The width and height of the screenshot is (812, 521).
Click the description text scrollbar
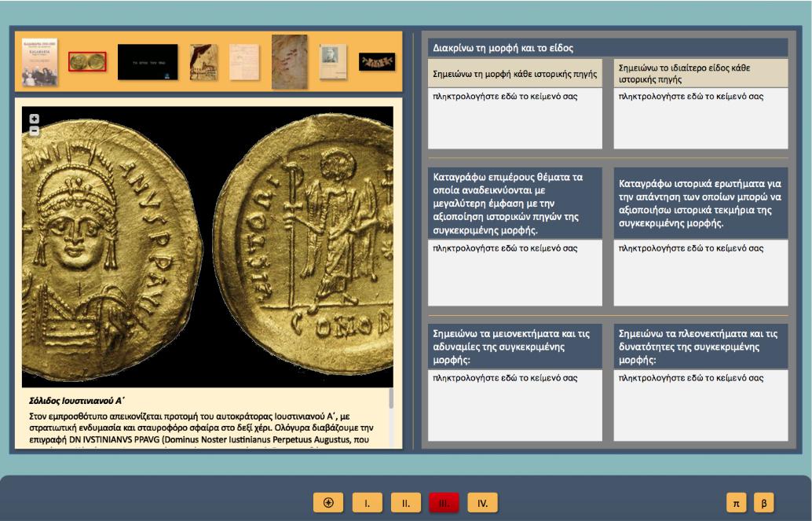(391, 398)
